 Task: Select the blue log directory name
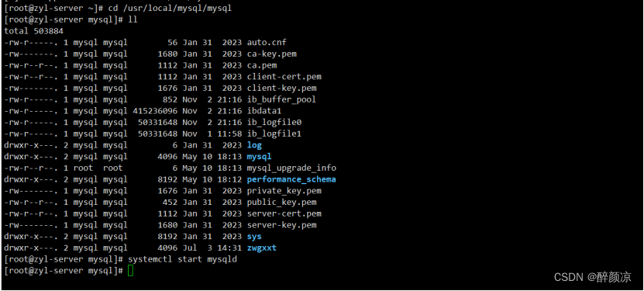[254, 145]
